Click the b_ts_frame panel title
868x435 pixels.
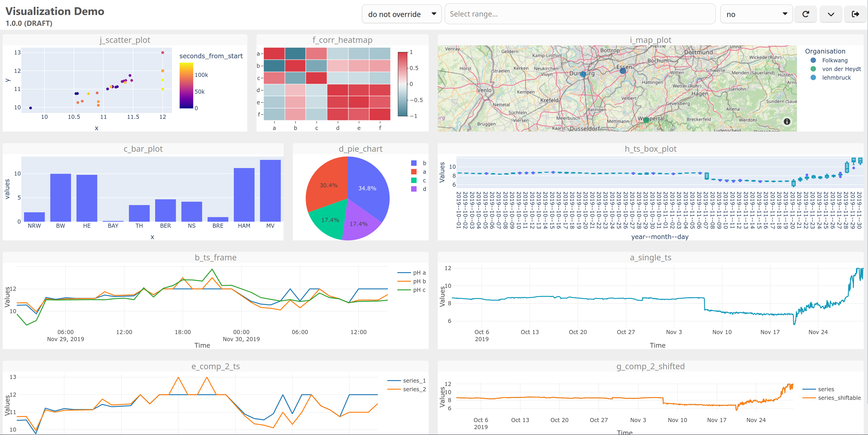click(216, 257)
